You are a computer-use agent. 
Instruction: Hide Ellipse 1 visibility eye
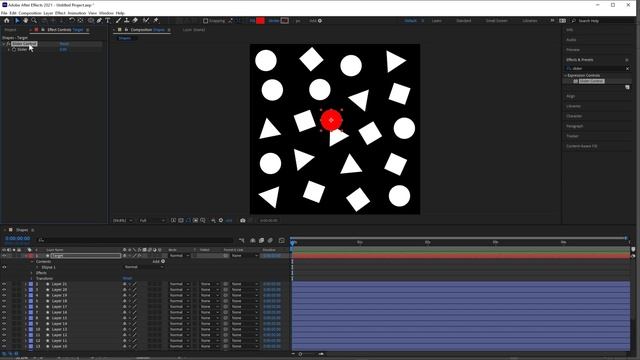tap(4, 267)
